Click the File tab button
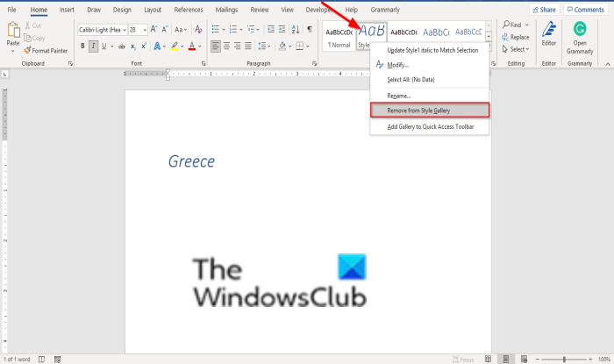This screenshot has height=364, width=614. point(11,10)
